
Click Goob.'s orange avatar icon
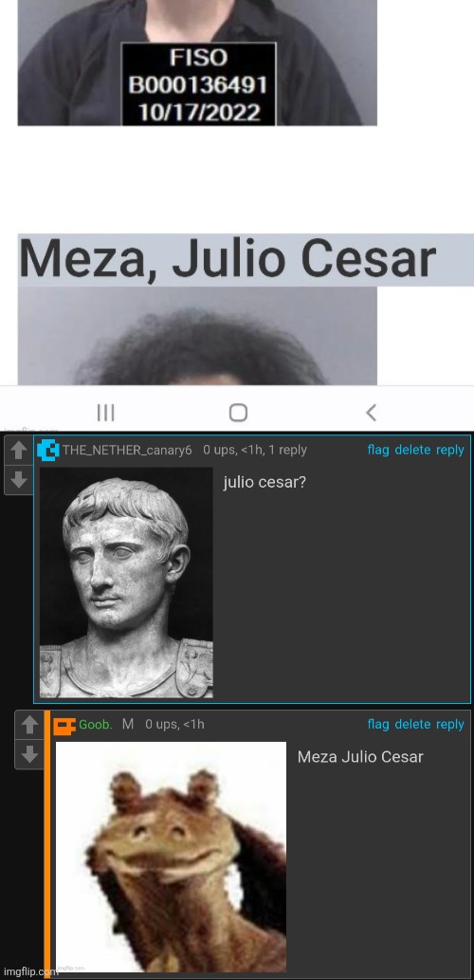[x=64, y=726]
